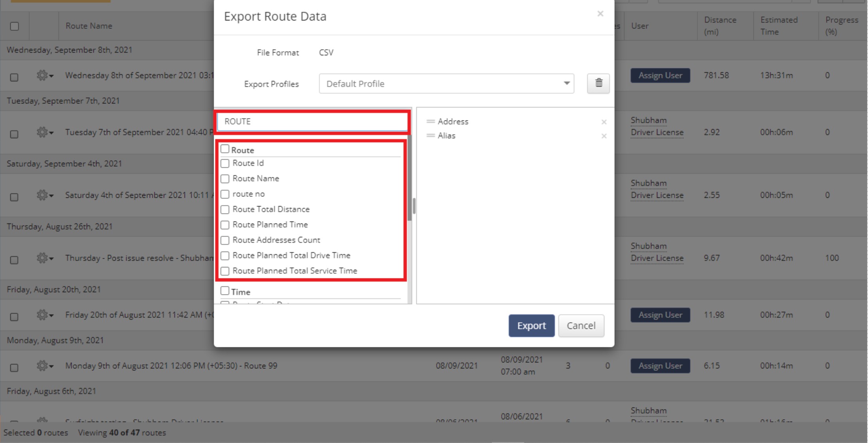
Task: Open gear menu for Saturday 4th route
Action: (x=45, y=195)
